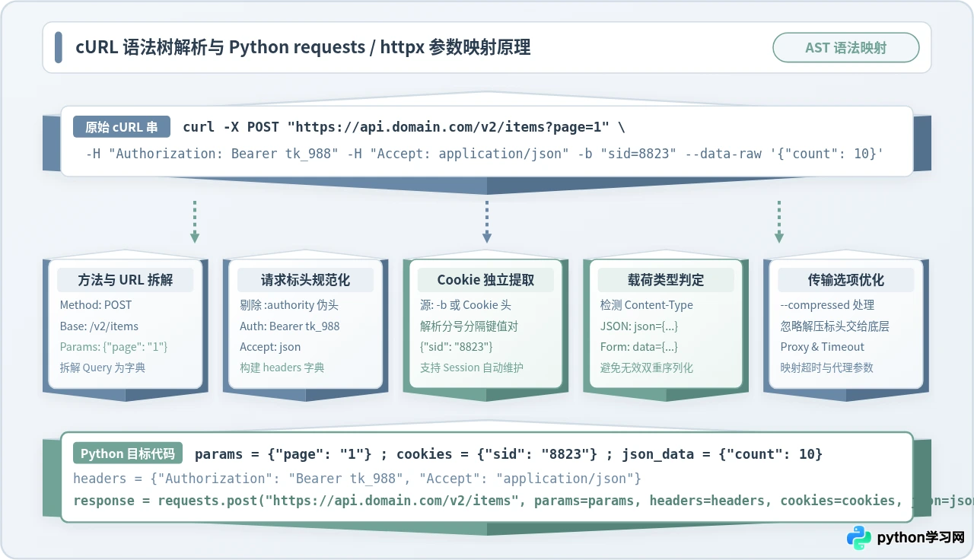The width and height of the screenshot is (974, 560).
Task: Click the "JSON: json={...}" line
Action: coord(639,326)
